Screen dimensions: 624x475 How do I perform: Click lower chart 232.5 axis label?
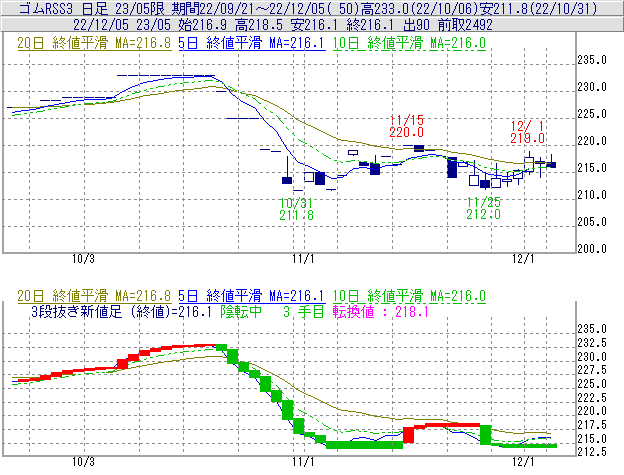[x=592, y=343]
